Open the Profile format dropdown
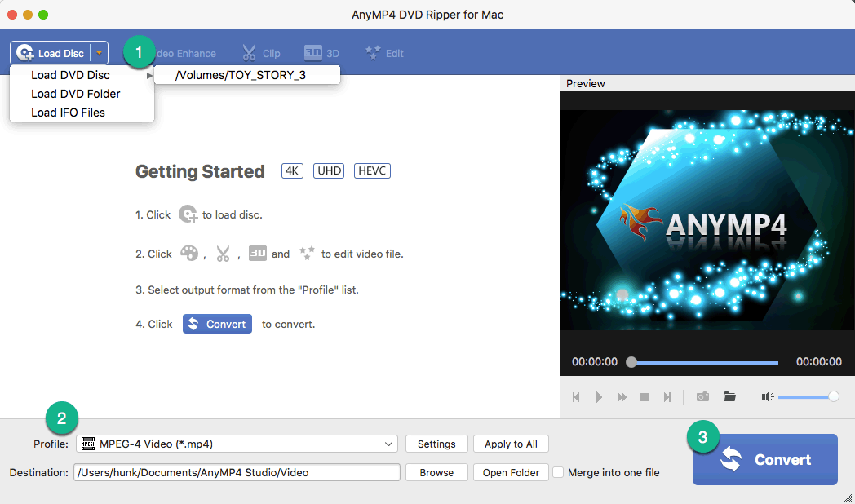The image size is (855, 504). click(x=237, y=444)
